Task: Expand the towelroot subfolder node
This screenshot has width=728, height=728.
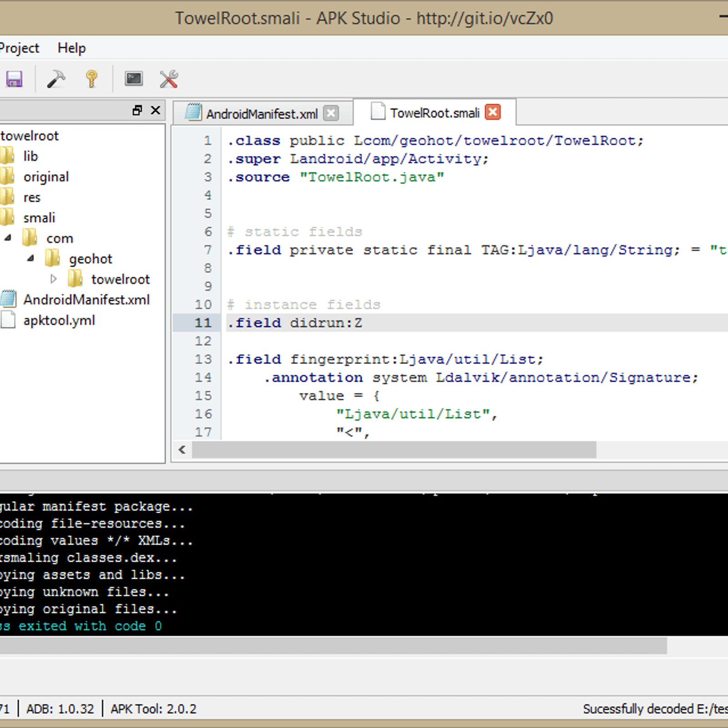Action: coord(54,278)
